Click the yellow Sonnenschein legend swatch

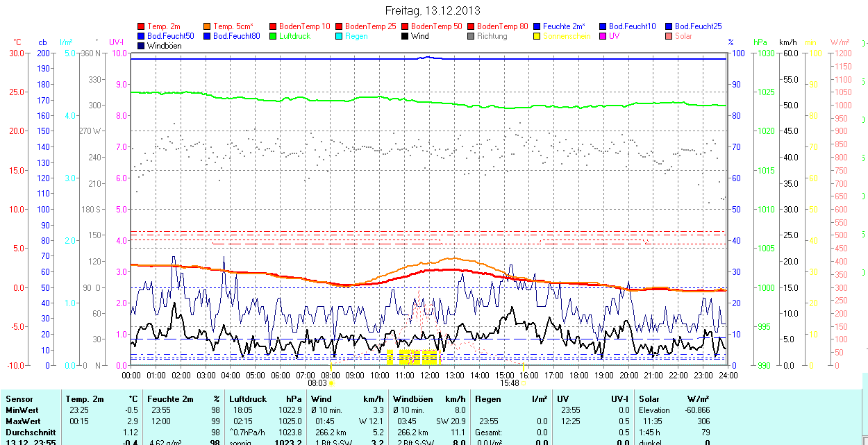tap(537, 36)
